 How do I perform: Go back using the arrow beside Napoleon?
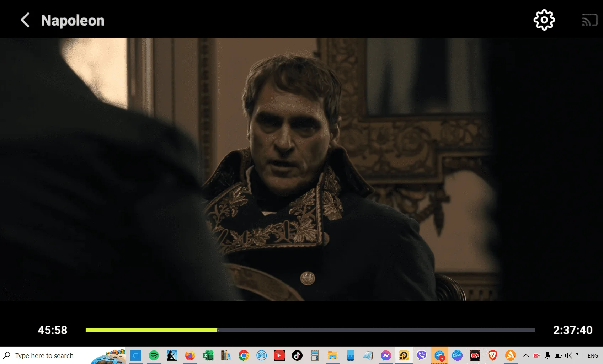[x=25, y=20]
